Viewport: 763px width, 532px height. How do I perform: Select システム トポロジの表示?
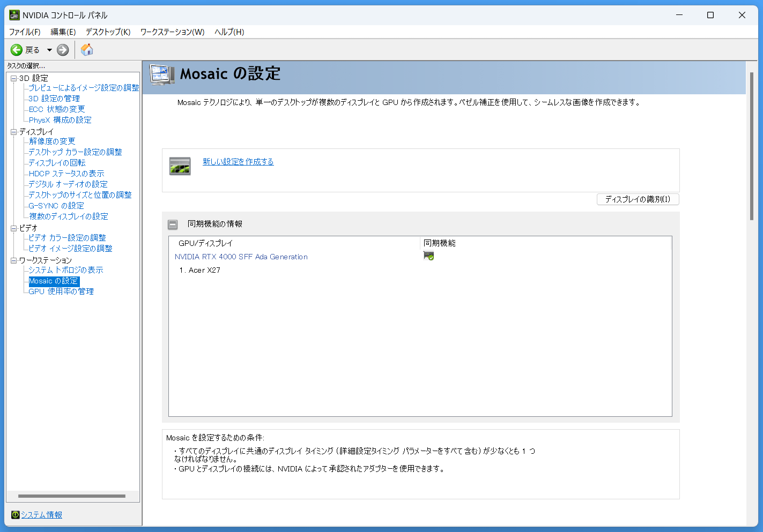[x=66, y=270]
